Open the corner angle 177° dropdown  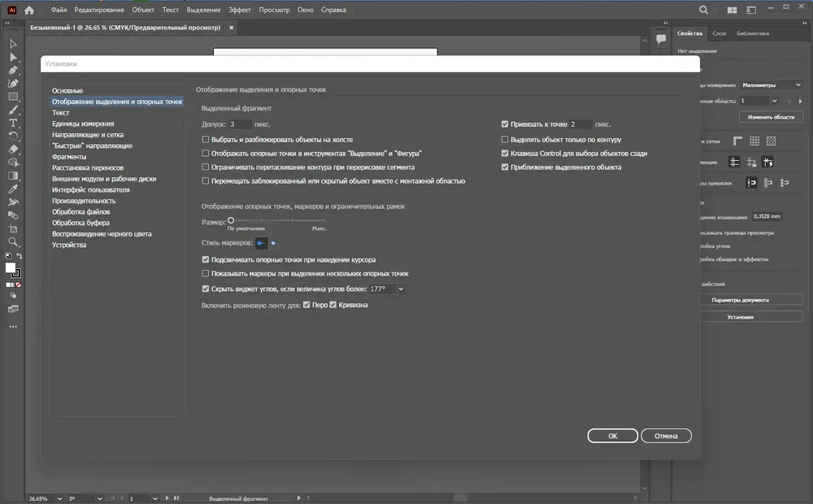[x=401, y=289]
